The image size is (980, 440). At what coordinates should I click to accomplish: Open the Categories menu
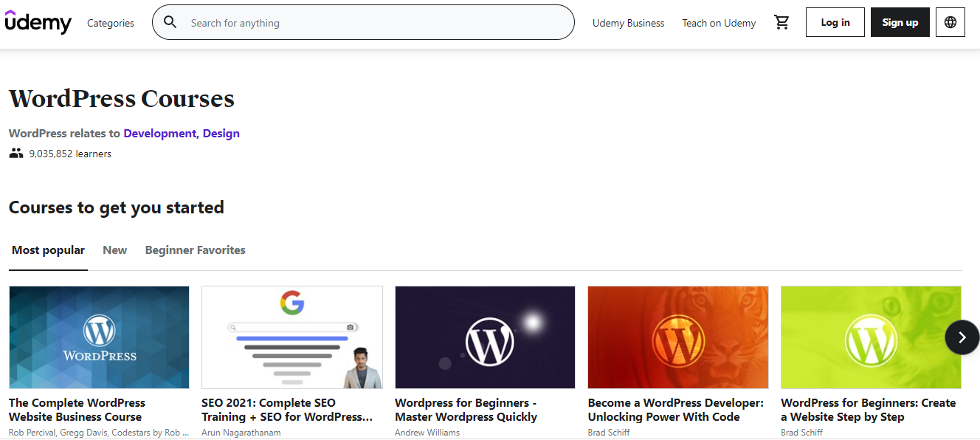pyautogui.click(x=110, y=23)
